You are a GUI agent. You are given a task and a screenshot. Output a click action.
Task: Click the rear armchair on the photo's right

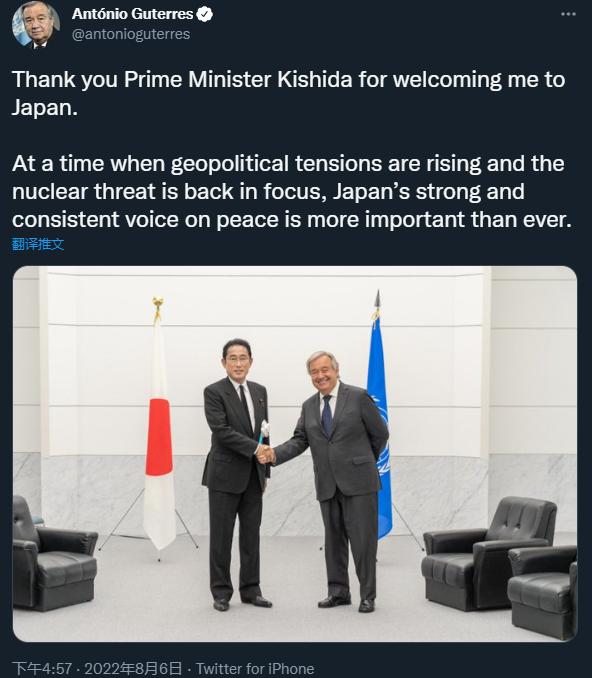pyautogui.click(x=489, y=553)
